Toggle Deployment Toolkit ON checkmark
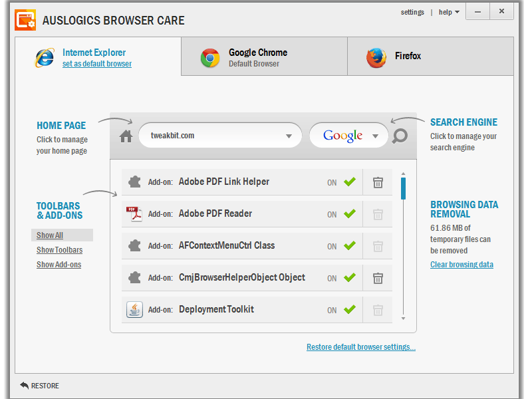The image size is (532, 399). coord(350,309)
